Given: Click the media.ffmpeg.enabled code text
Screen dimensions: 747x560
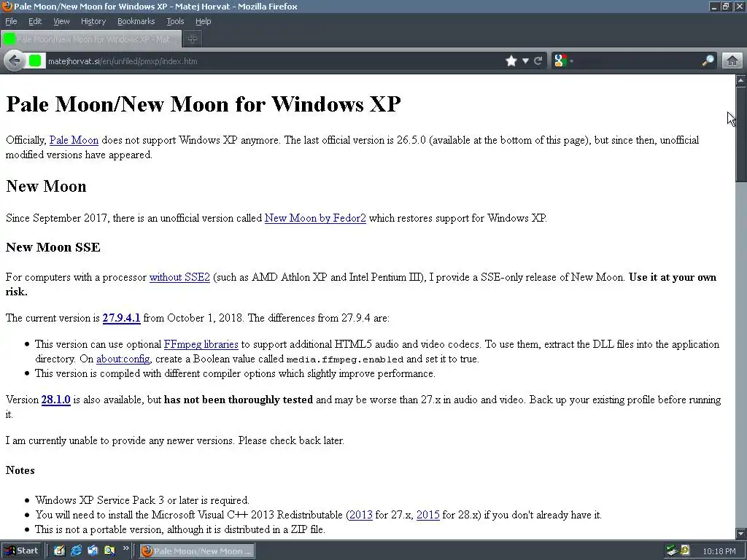Looking at the screenshot, I should pos(345,359).
